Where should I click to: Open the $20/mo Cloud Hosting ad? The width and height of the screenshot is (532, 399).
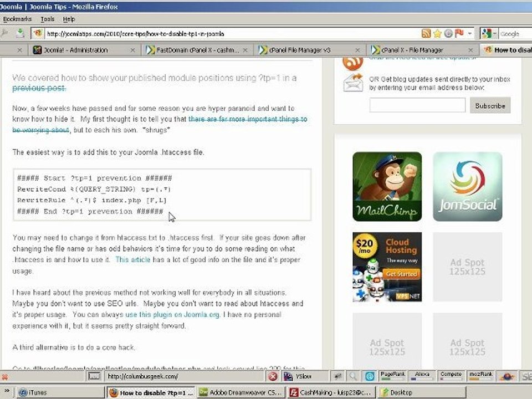[387, 267]
